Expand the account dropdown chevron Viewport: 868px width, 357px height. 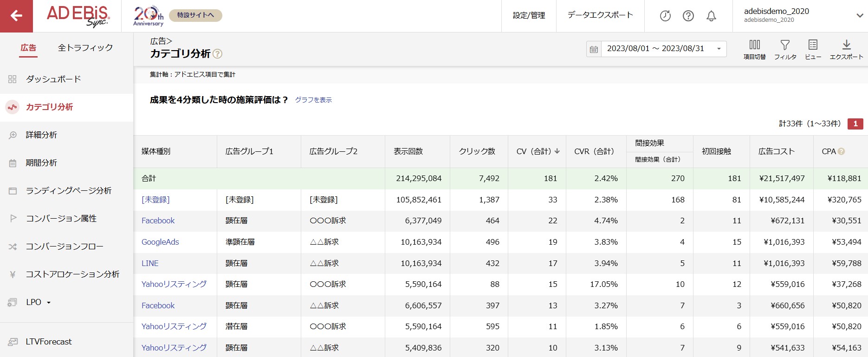(x=859, y=15)
